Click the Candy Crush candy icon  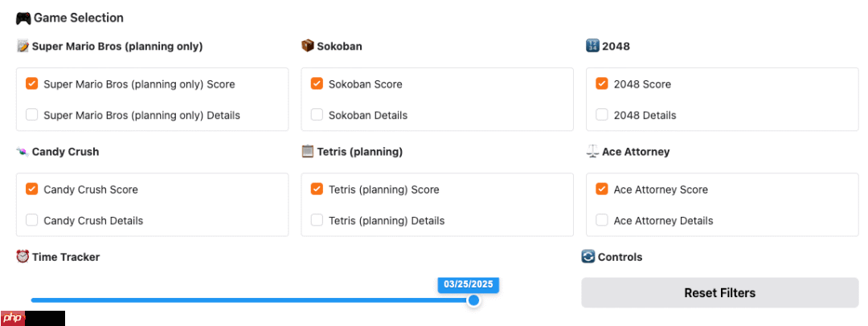pos(23,152)
